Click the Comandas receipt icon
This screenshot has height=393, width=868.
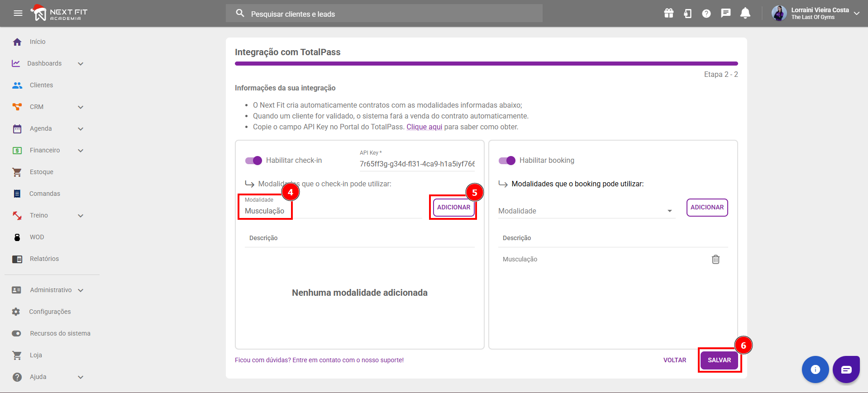[x=17, y=194]
